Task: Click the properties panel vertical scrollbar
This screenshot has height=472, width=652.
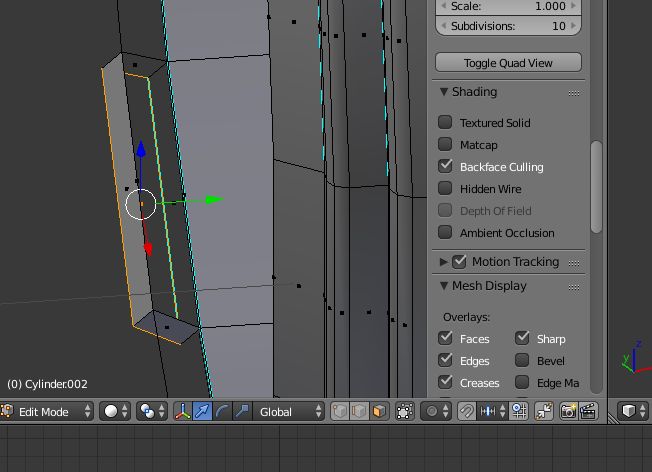Action: 596,187
